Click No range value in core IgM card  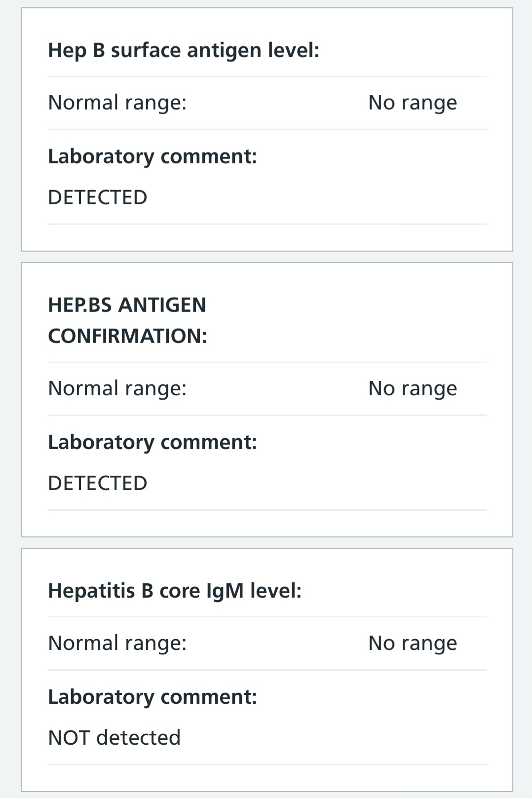click(x=413, y=643)
